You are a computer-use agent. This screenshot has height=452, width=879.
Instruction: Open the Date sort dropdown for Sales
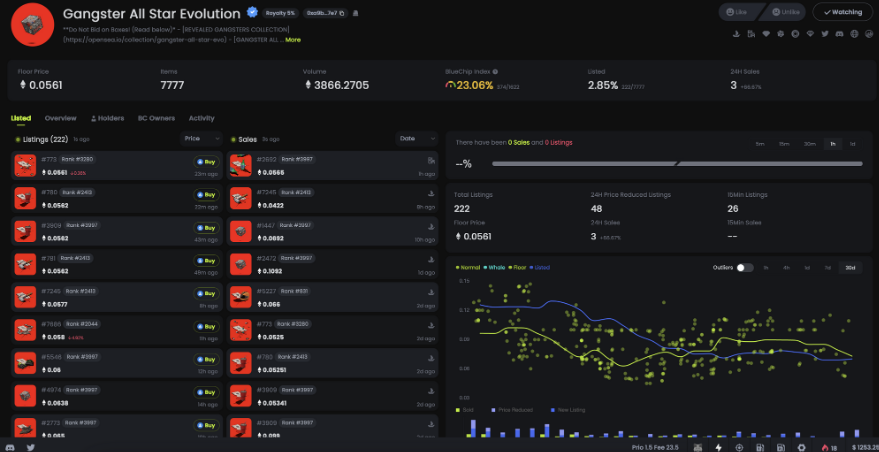click(417, 139)
